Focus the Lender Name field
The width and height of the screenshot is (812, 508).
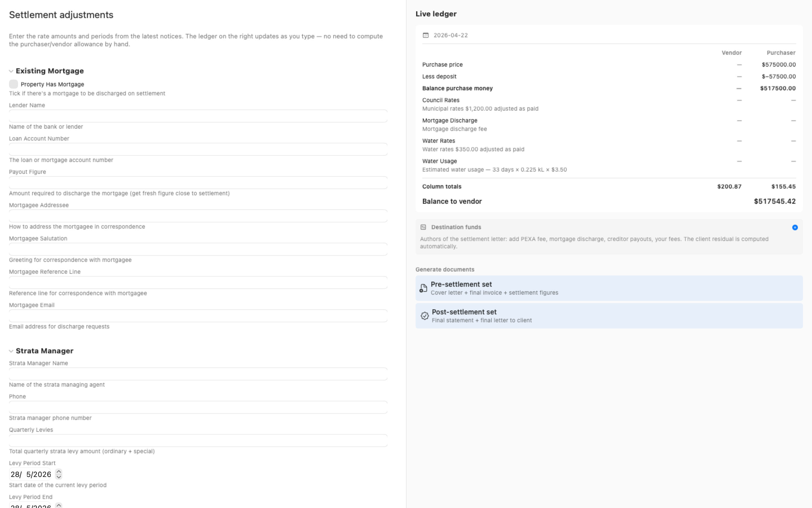[x=198, y=116]
